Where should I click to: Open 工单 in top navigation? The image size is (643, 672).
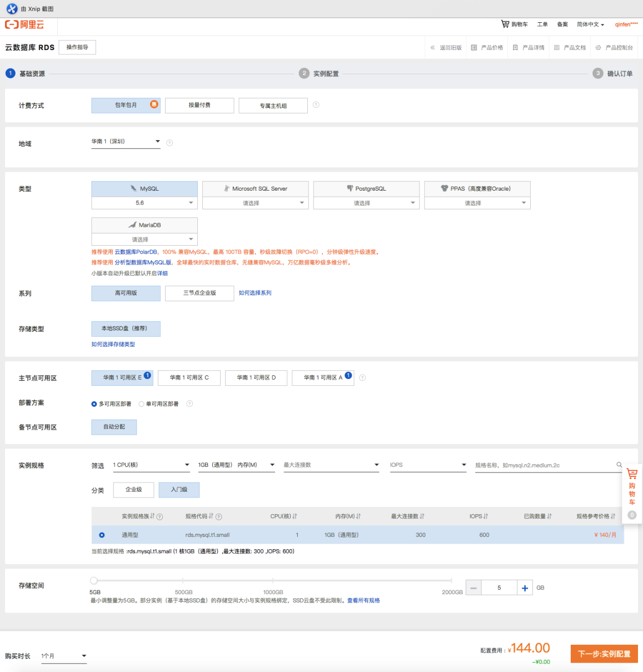[x=542, y=24]
